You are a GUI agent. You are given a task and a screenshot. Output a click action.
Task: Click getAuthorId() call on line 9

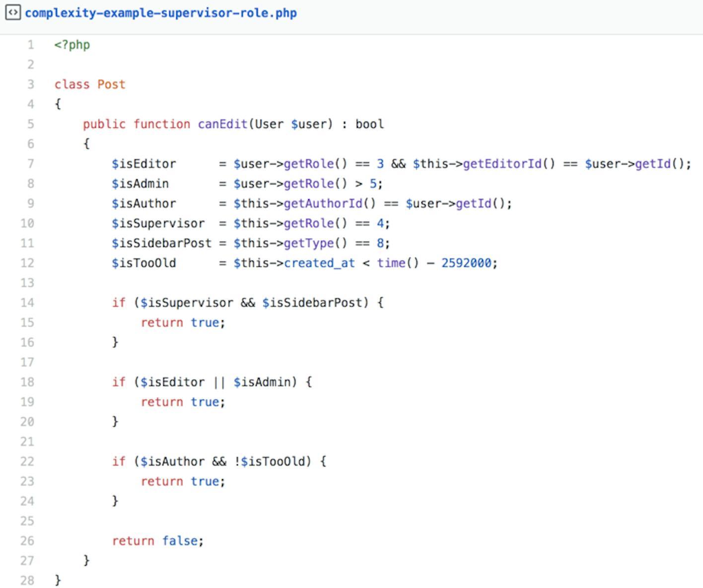pos(330,204)
